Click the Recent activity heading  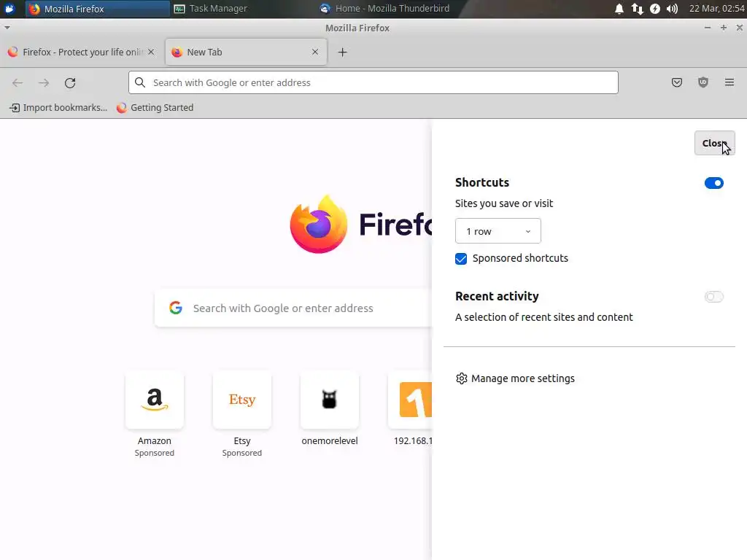click(x=497, y=296)
